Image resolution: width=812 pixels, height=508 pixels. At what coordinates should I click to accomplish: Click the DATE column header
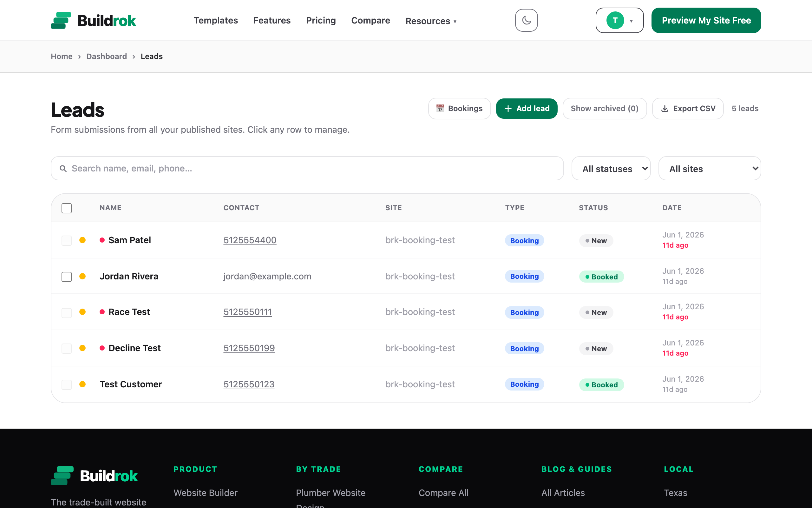pyautogui.click(x=672, y=208)
